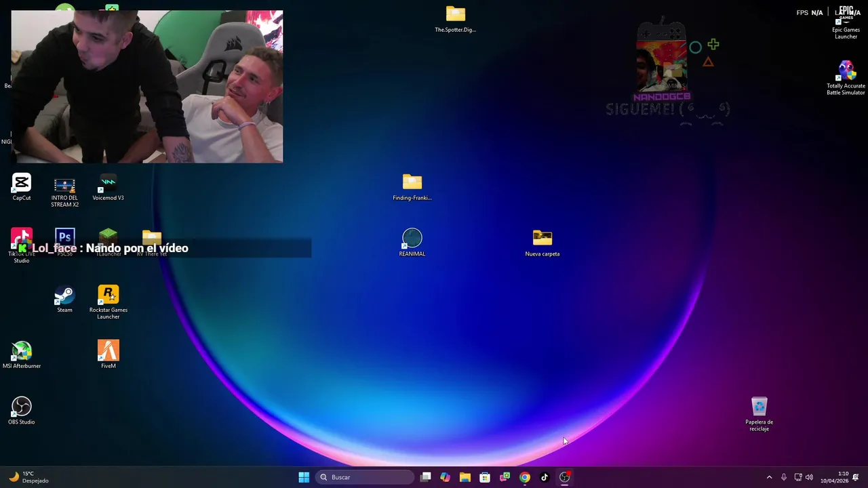Open volume control in system tray
This screenshot has height=488, width=868.
(809, 477)
